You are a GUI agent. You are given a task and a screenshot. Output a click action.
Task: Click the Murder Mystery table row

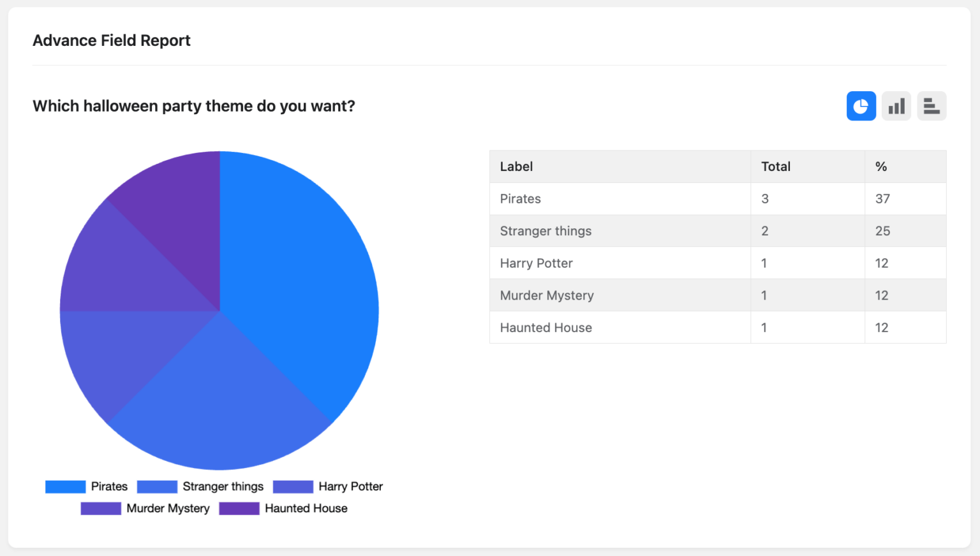pyautogui.click(x=619, y=295)
